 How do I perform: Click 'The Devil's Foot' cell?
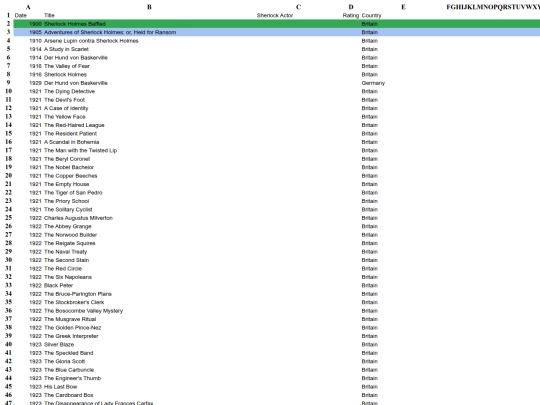tap(64, 100)
